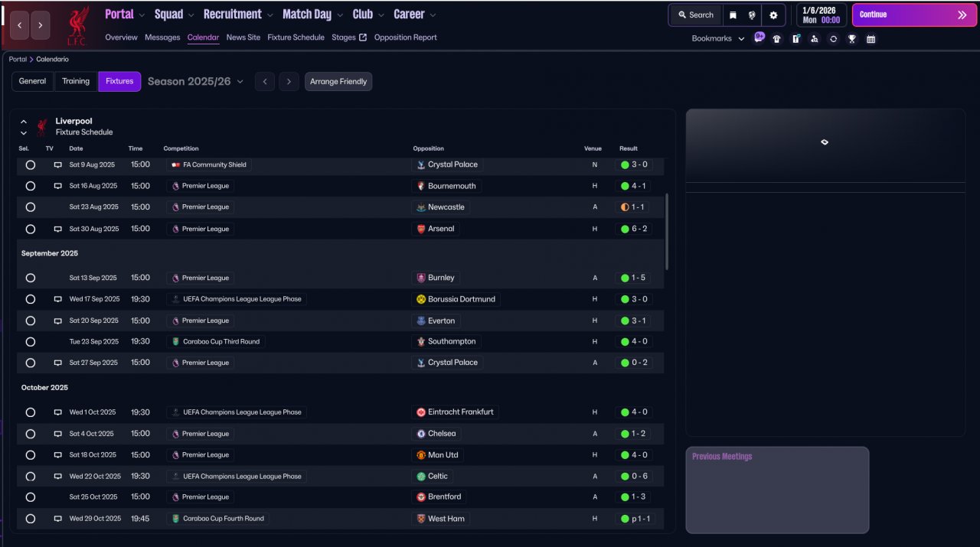
Task: Select the radio for Southampton fixture
Action: (x=30, y=342)
